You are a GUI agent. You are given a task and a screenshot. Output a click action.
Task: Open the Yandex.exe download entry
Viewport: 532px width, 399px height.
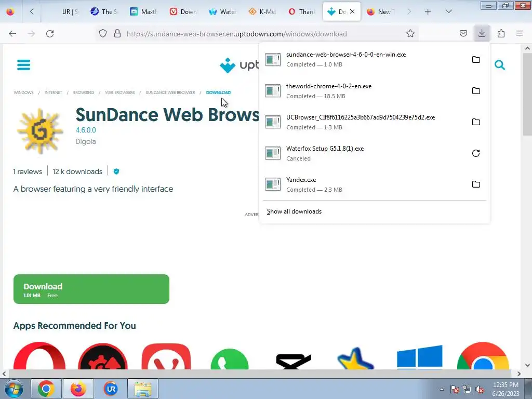pos(364,184)
